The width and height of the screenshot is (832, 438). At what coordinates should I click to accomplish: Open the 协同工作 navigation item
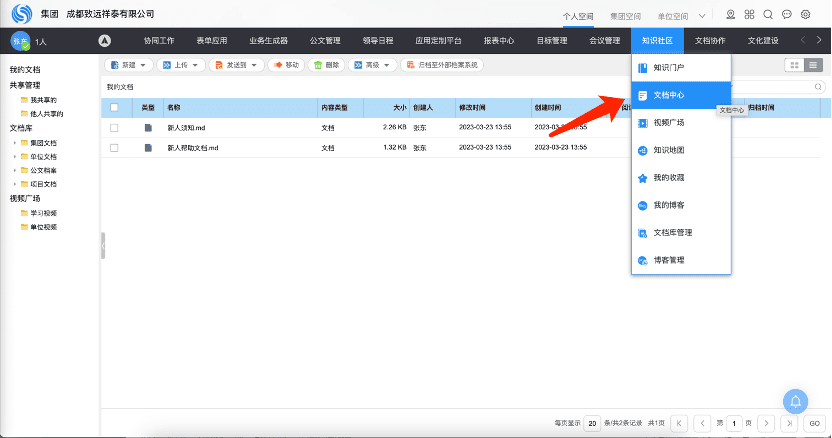coord(159,41)
